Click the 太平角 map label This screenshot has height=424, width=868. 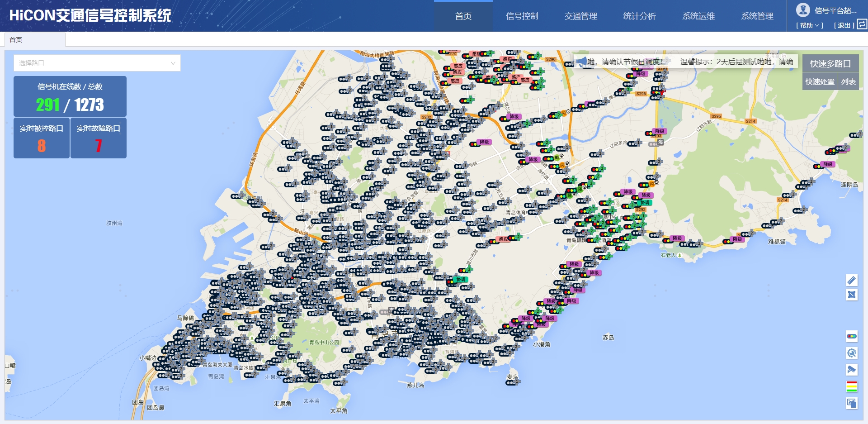(339, 411)
